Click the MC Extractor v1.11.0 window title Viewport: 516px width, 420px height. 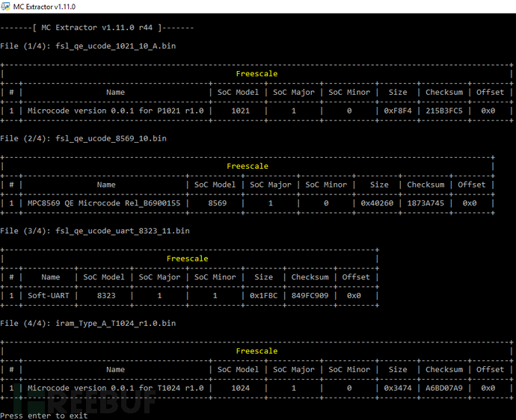[44, 7]
